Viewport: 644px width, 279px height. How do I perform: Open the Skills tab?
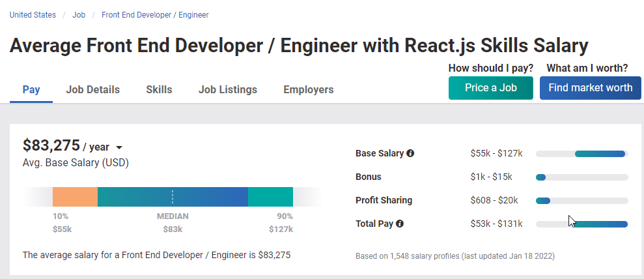click(159, 89)
